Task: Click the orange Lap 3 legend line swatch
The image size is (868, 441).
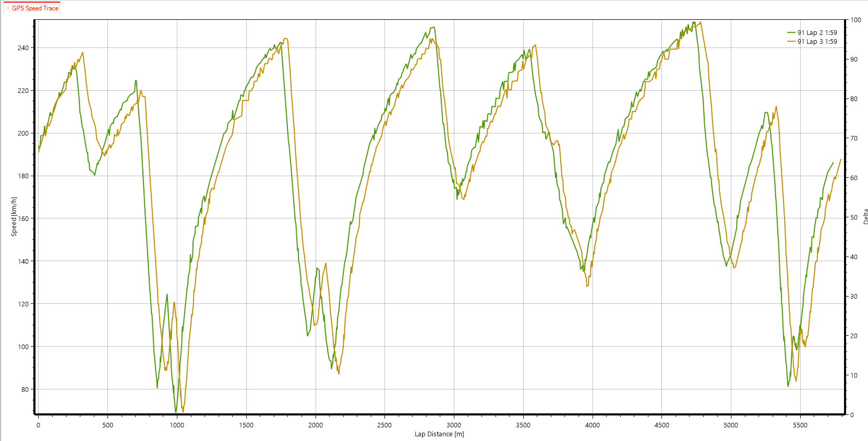Action: 791,42
